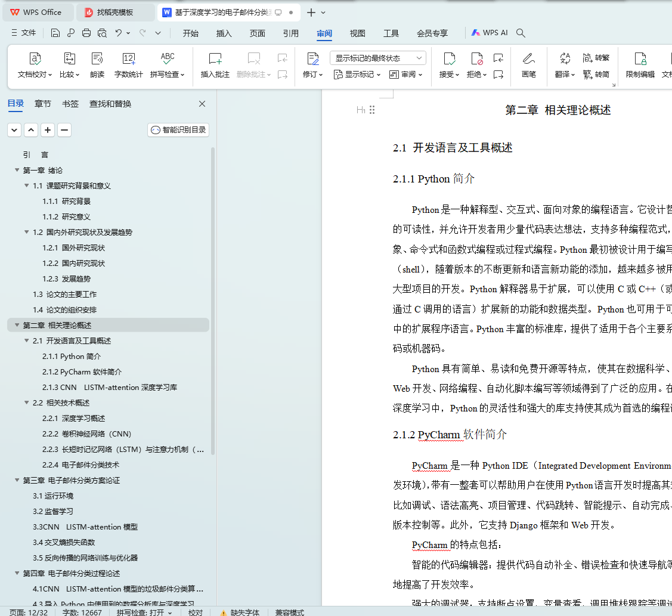Collapse 1.2 国内外研究现状及发展趋势 node
Screen dimensions: 672x616
pyautogui.click(x=27, y=233)
